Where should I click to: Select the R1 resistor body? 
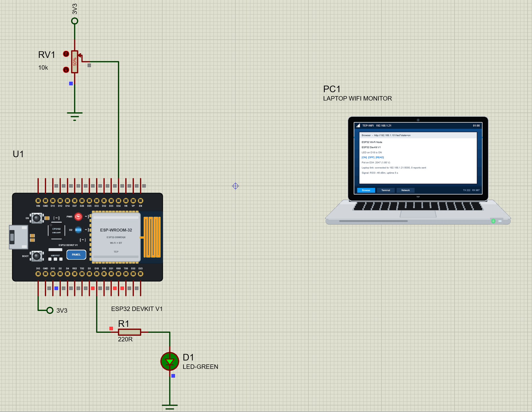[x=129, y=332]
